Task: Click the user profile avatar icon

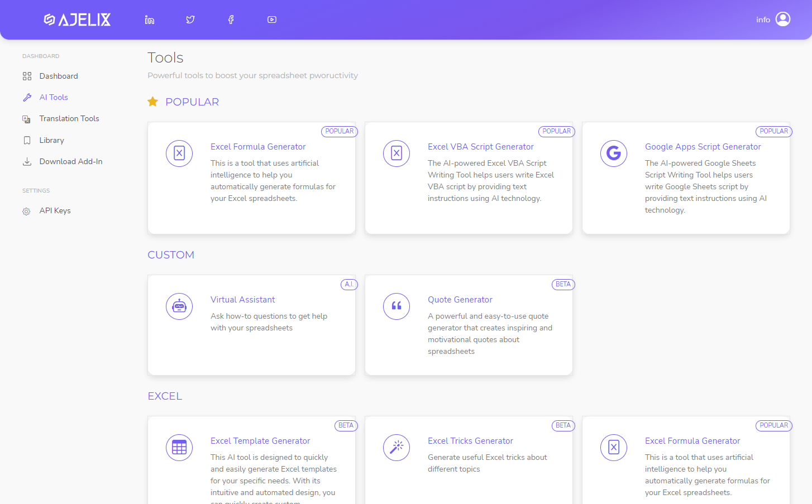Action: (783, 20)
